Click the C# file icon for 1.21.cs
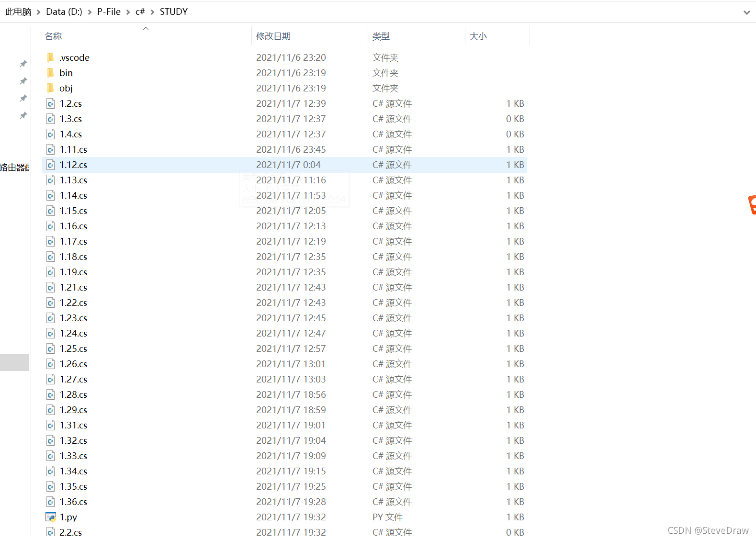The image size is (756, 539). 50,287
